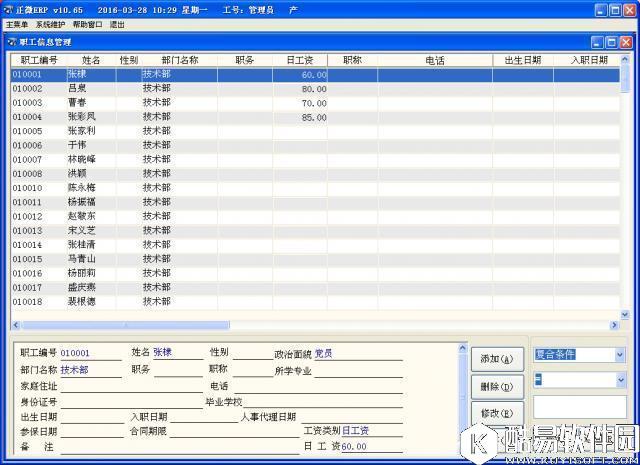Click the 出生日期 column header
Screen dimensions: 640x465
click(523, 60)
